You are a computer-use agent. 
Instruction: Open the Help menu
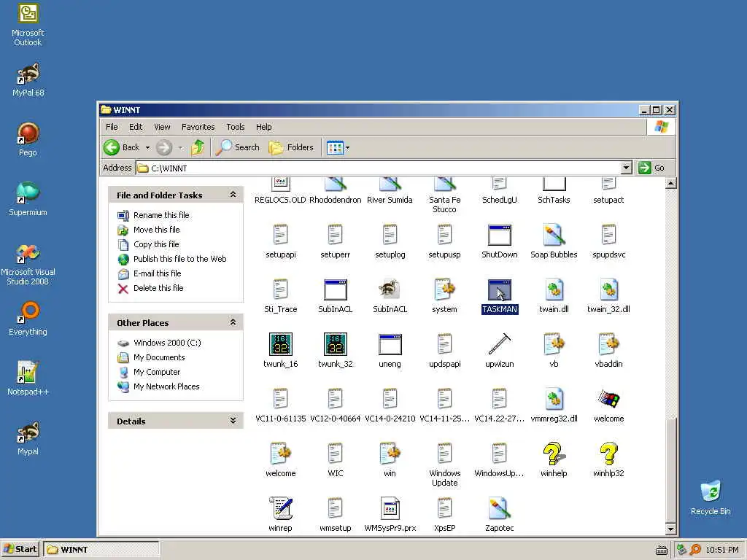pos(263,127)
